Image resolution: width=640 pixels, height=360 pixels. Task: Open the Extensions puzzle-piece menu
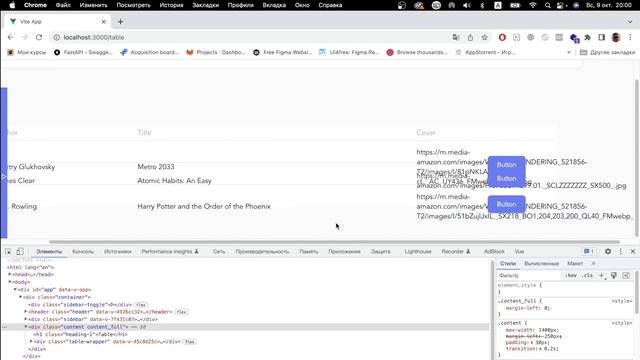point(587,37)
